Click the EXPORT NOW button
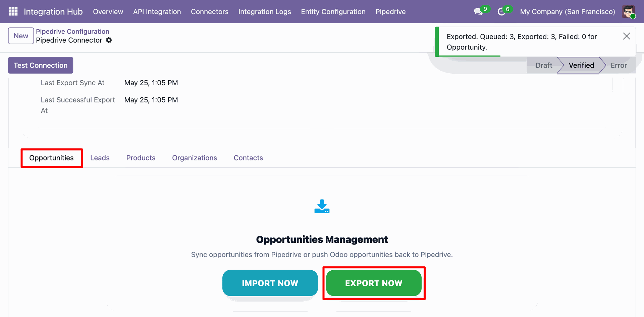 click(374, 283)
